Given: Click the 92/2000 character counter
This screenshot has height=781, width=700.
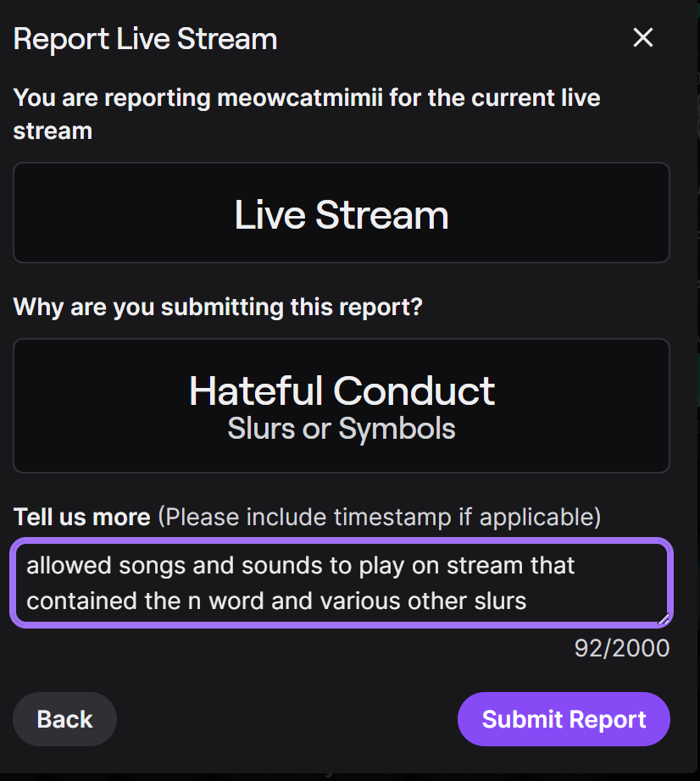Looking at the screenshot, I should tap(621, 648).
